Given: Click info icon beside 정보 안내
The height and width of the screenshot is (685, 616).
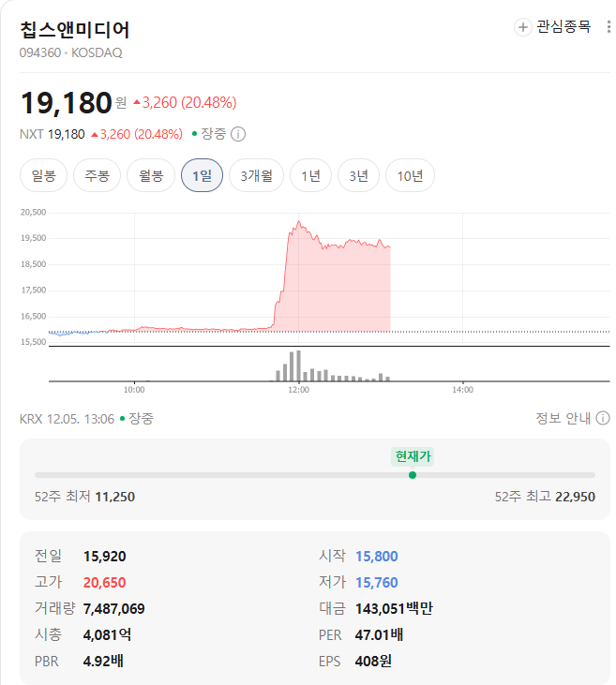Looking at the screenshot, I should [x=603, y=418].
